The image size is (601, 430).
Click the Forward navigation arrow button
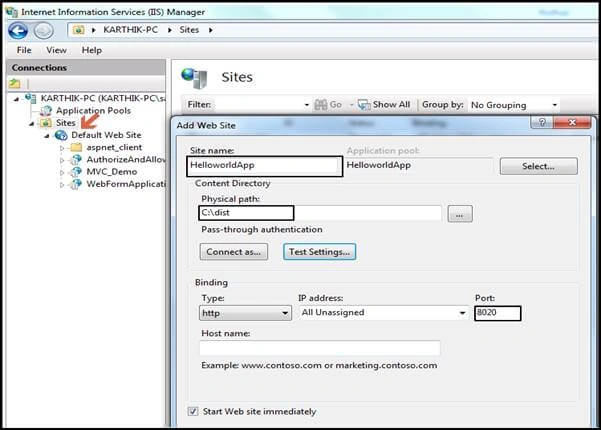click(43, 31)
